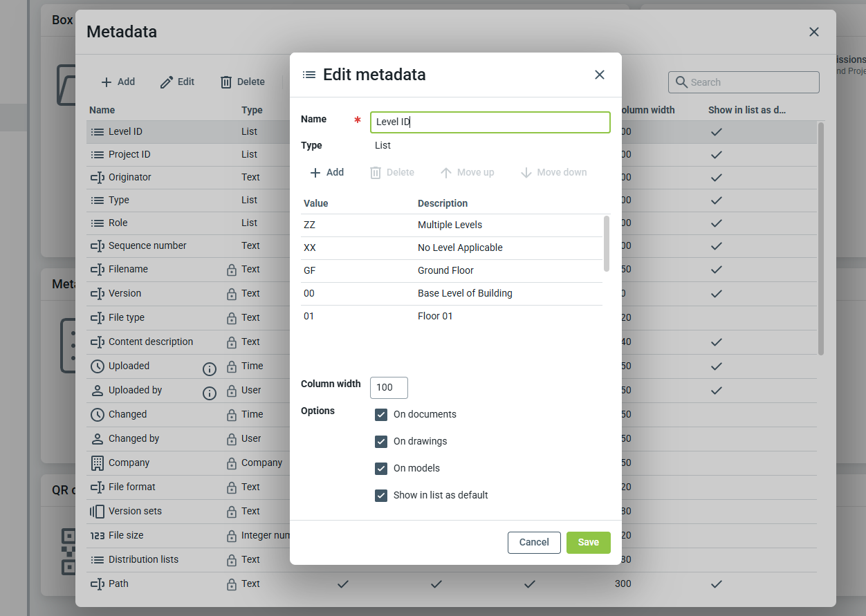
Task: Uncheck the On documents checkbox
Action: pyautogui.click(x=381, y=415)
